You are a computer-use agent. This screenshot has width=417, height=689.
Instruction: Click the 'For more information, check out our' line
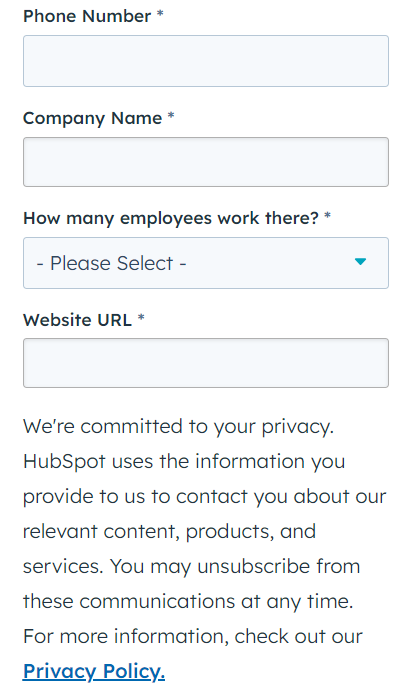tap(192, 636)
